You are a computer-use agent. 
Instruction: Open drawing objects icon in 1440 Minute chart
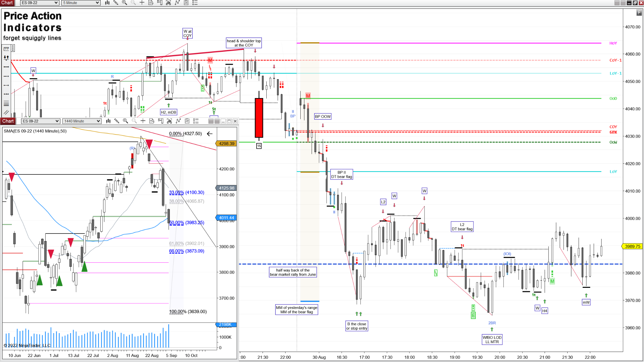pyautogui.click(x=187, y=121)
